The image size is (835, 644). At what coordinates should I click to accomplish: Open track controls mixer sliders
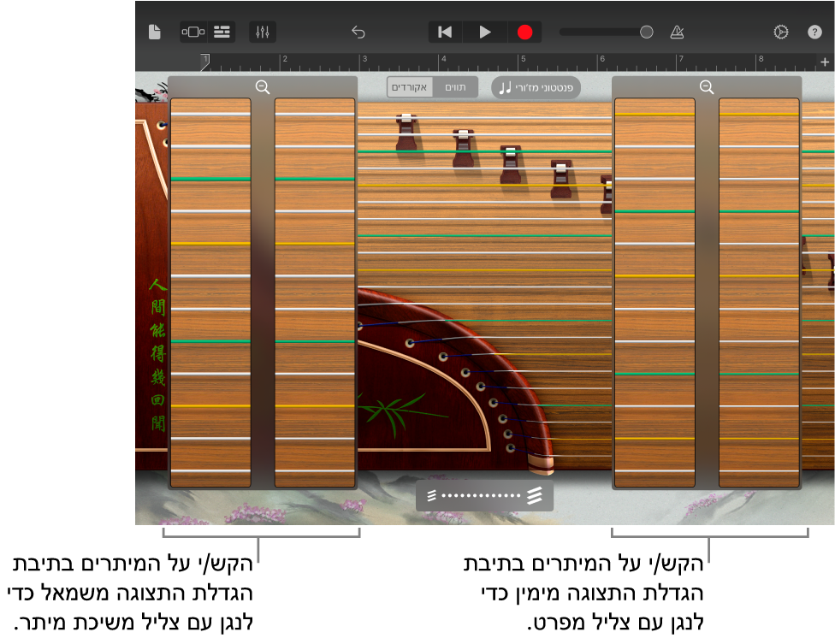[x=263, y=32]
